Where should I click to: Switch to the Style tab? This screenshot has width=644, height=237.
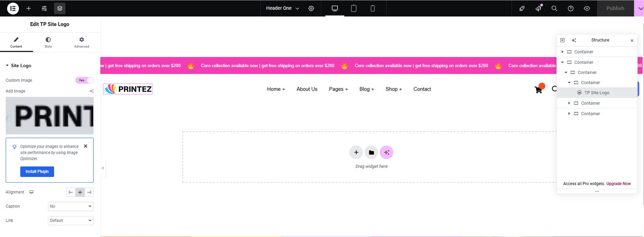tap(48, 42)
